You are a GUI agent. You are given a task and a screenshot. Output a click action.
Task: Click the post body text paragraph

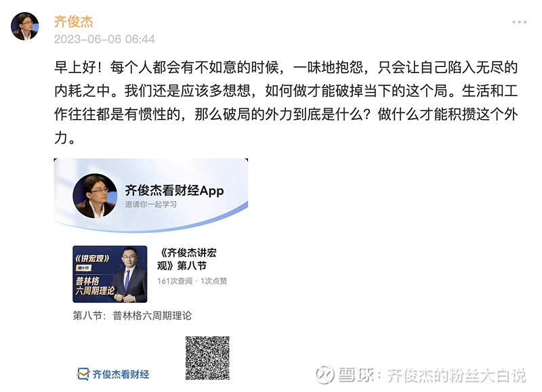(286, 102)
